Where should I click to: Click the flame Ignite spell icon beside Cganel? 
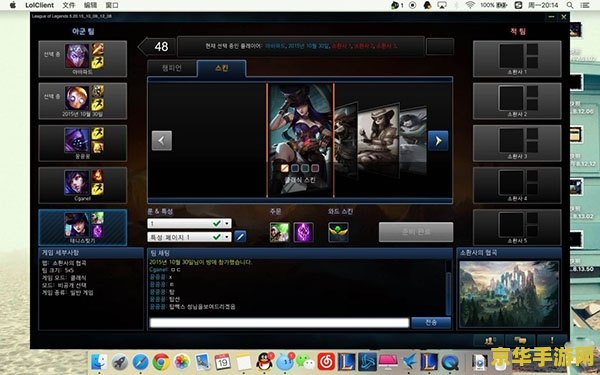(x=97, y=176)
